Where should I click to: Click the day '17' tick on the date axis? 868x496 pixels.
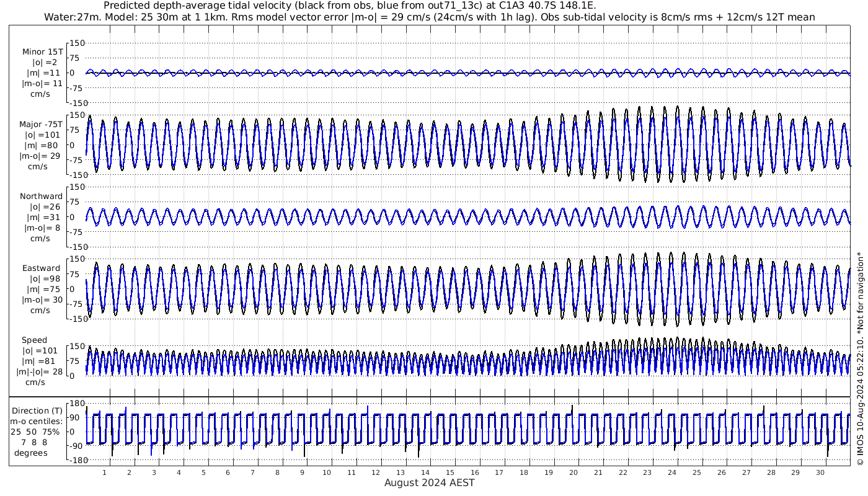pyautogui.click(x=499, y=472)
